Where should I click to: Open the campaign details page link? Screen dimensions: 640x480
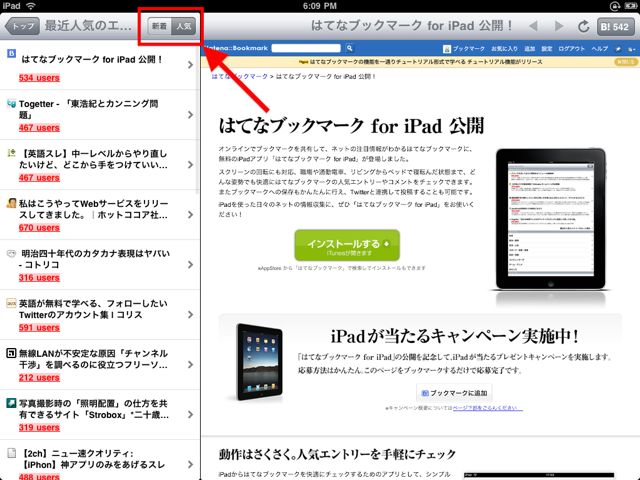coord(487,408)
